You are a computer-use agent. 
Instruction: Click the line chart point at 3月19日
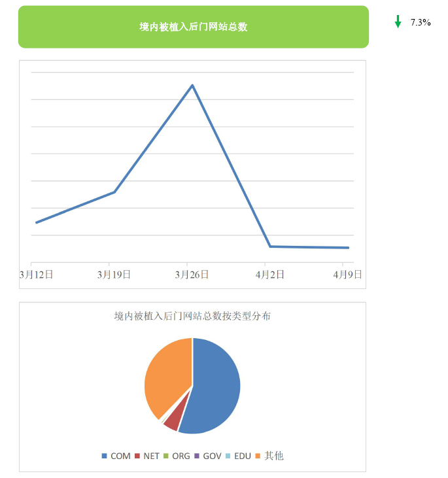(x=114, y=192)
